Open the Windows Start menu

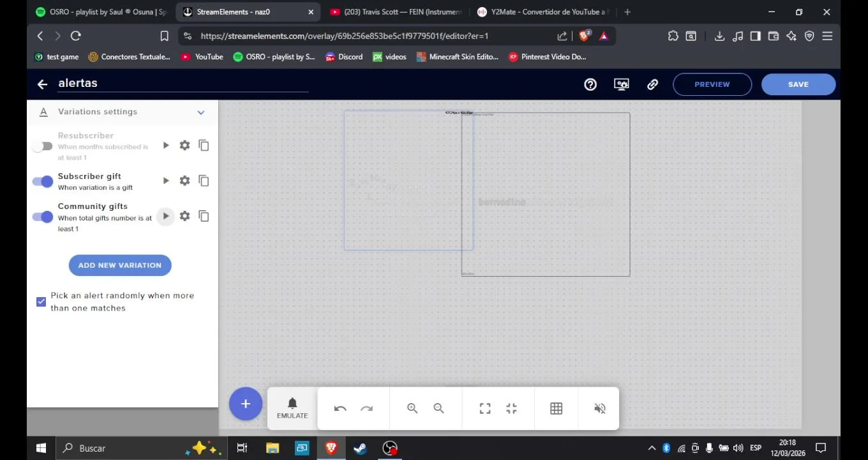[41, 448]
